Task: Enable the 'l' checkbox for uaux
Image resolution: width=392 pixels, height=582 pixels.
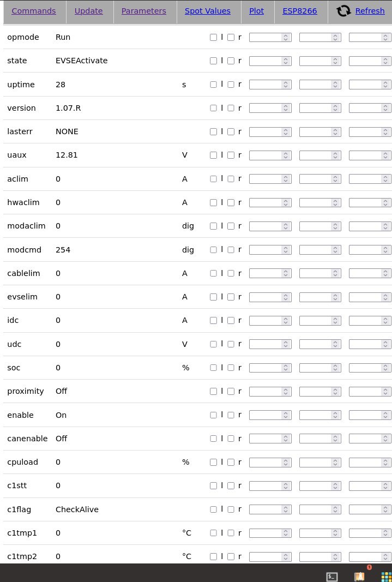Action: pos(213,155)
